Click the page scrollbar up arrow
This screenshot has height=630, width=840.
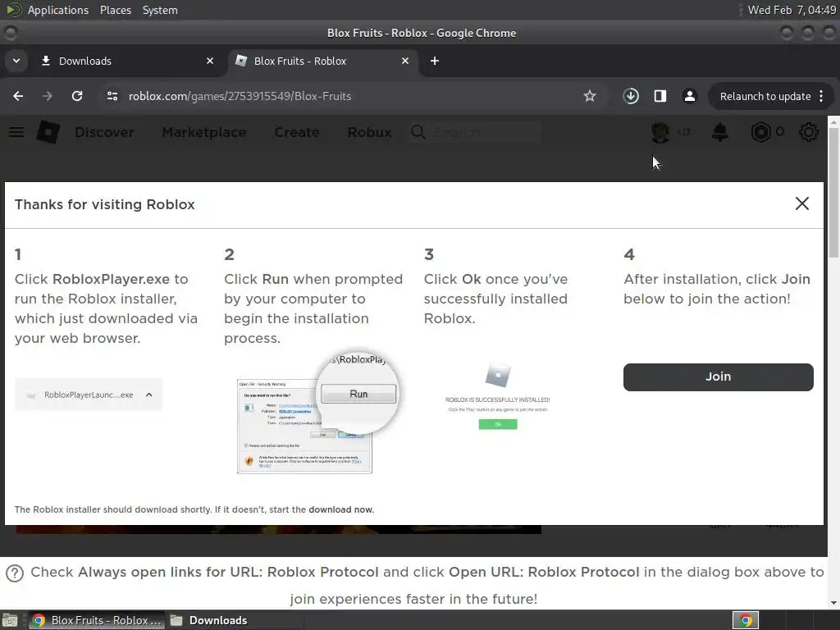[x=833, y=122]
